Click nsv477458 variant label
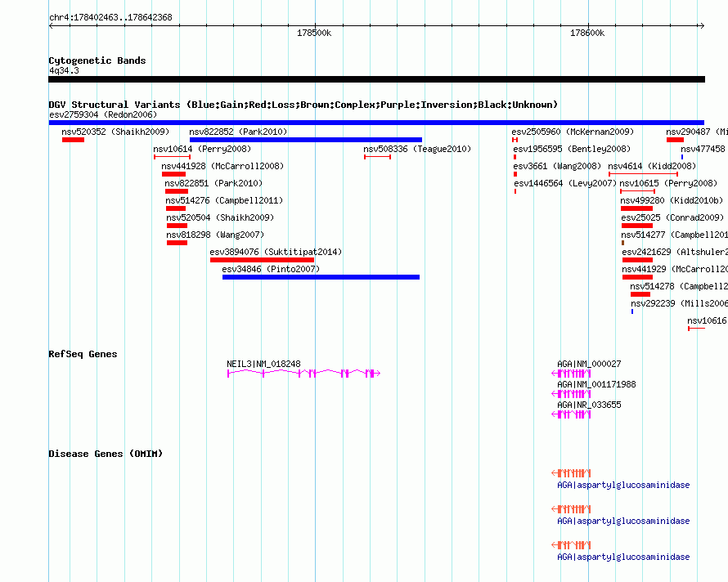Image resolution: width=728 pixels, height=582 pixels. 703,149
